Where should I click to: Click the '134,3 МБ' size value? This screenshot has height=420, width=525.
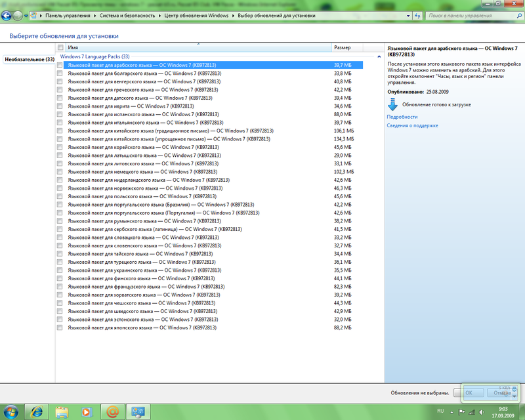point(343,138)
